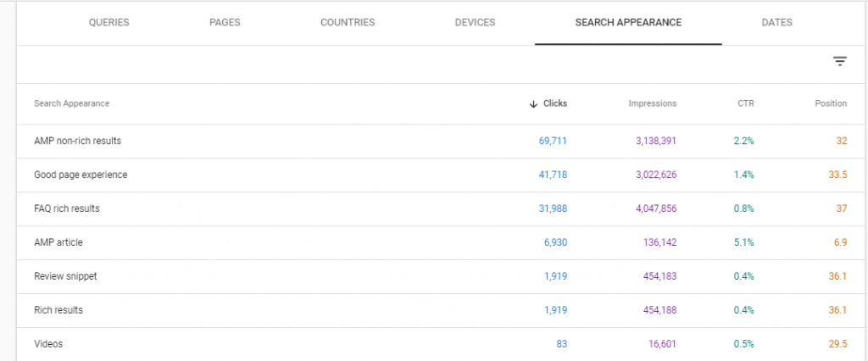Open the Rich results row
Viewport: 868px width, 361px height.
click(x=442, y=310)
